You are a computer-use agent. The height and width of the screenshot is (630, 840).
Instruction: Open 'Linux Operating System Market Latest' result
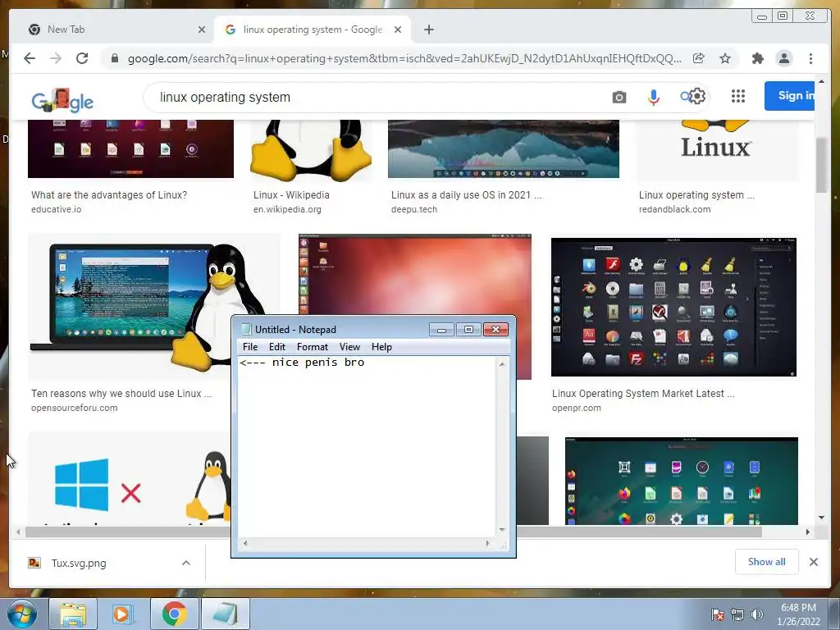pos(643,393)
